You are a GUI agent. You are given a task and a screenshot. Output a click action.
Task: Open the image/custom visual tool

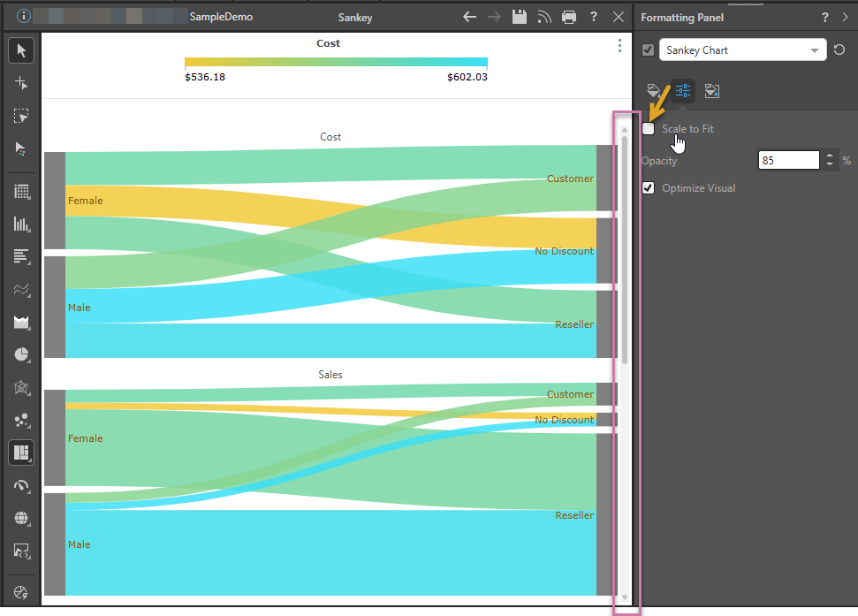pos(21,551)
